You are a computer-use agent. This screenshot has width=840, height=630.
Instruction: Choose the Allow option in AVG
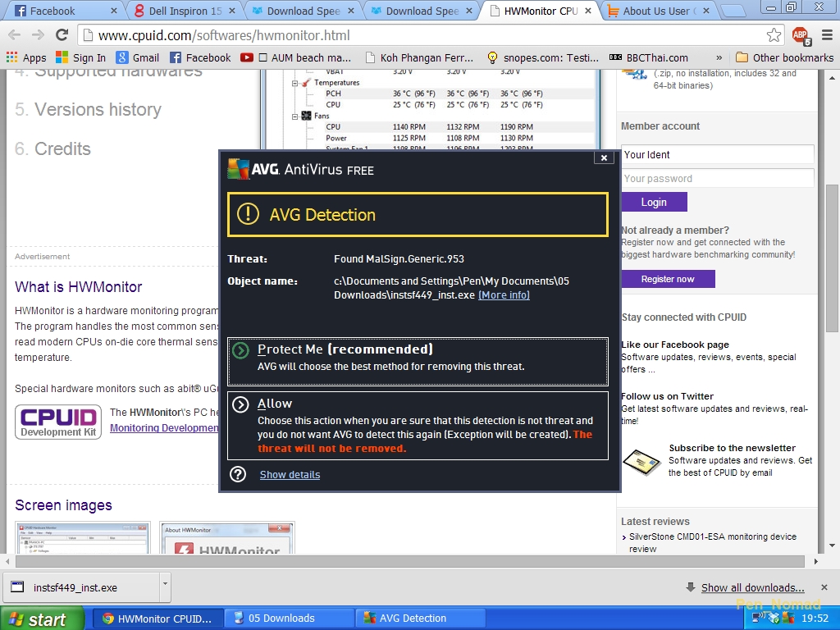point(418,426)
